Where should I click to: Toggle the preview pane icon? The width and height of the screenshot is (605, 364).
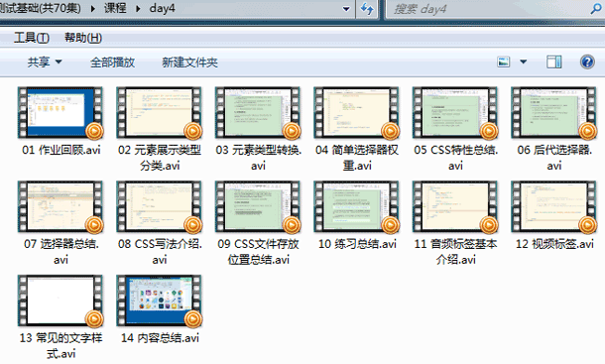click(x=553, y=61)
